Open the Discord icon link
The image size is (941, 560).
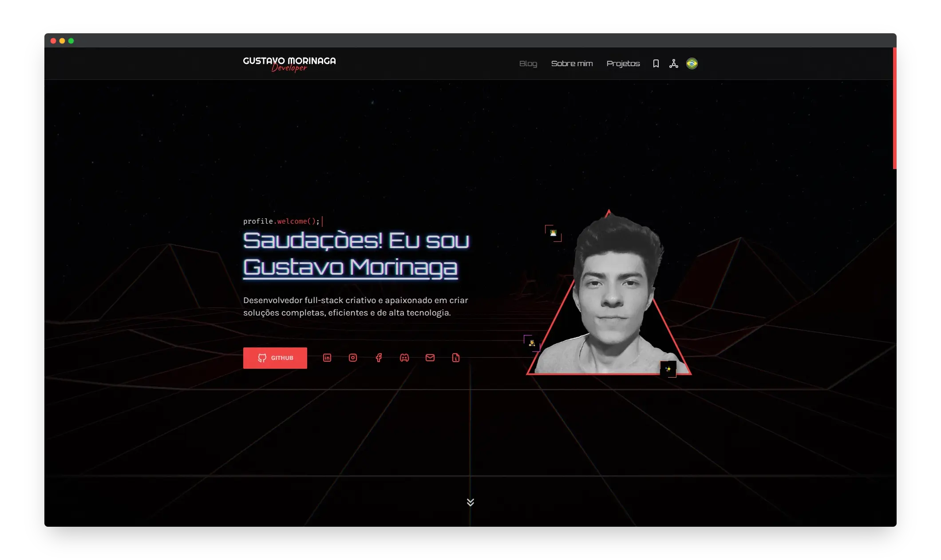click(x=404, y=358)
